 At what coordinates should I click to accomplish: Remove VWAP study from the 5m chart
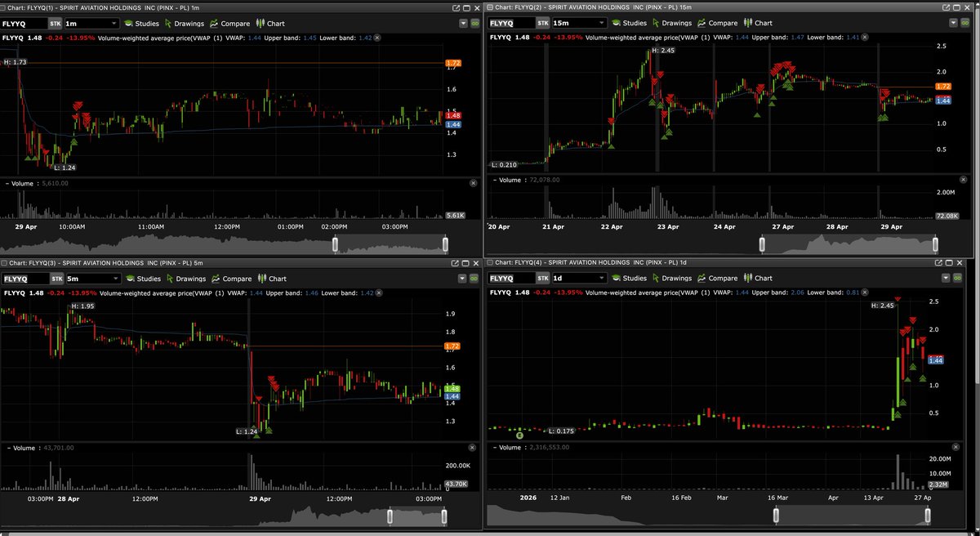pyautogui.click(x=377, y=293)
